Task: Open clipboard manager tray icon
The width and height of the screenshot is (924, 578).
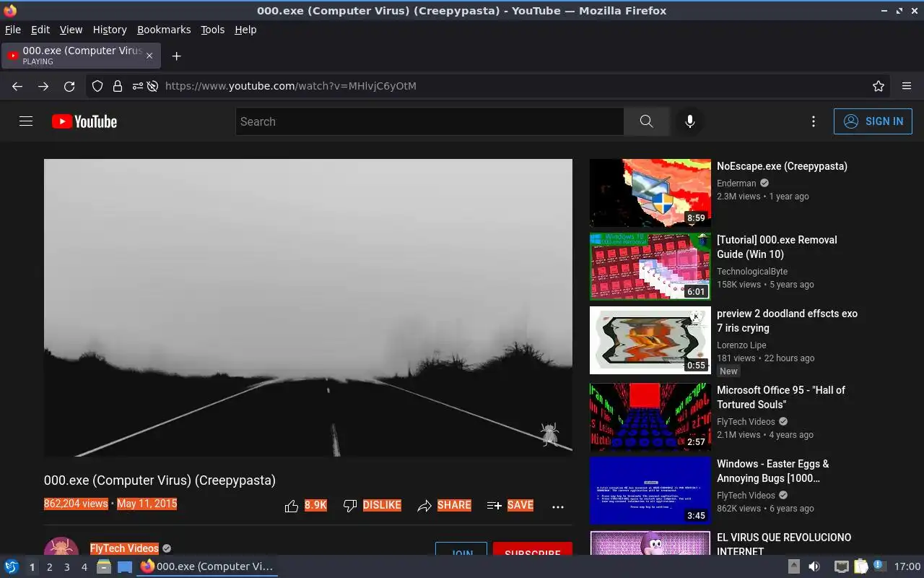Action: (x=860, y=566)
